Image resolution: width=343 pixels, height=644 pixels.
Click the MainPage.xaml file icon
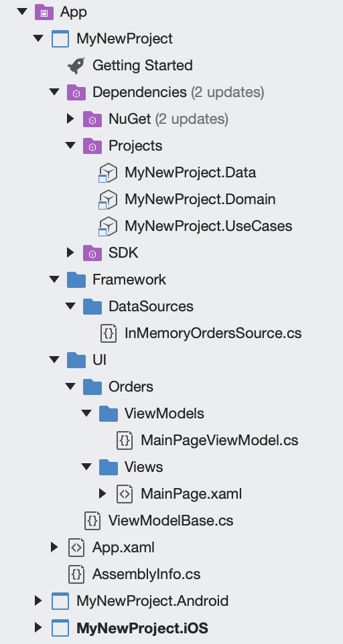[x=125, y=493]
